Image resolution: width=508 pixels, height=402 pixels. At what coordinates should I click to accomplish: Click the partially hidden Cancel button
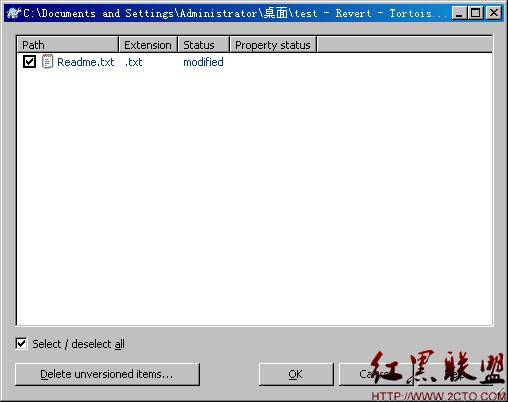point(376,374)
